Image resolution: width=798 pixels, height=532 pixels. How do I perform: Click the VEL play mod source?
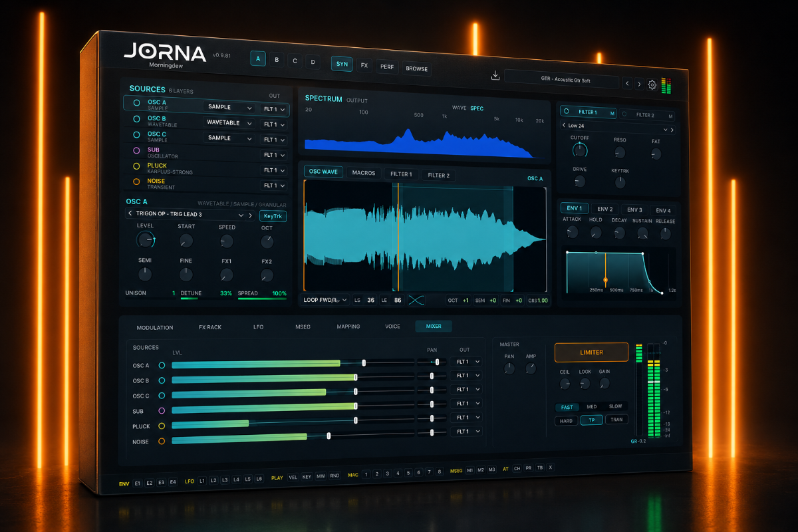[x=293, y=477]
